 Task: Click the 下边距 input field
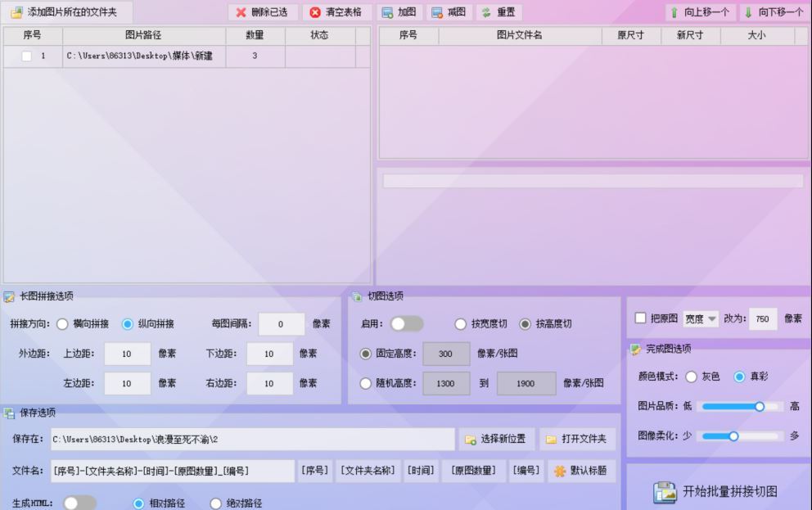point(270,354)
